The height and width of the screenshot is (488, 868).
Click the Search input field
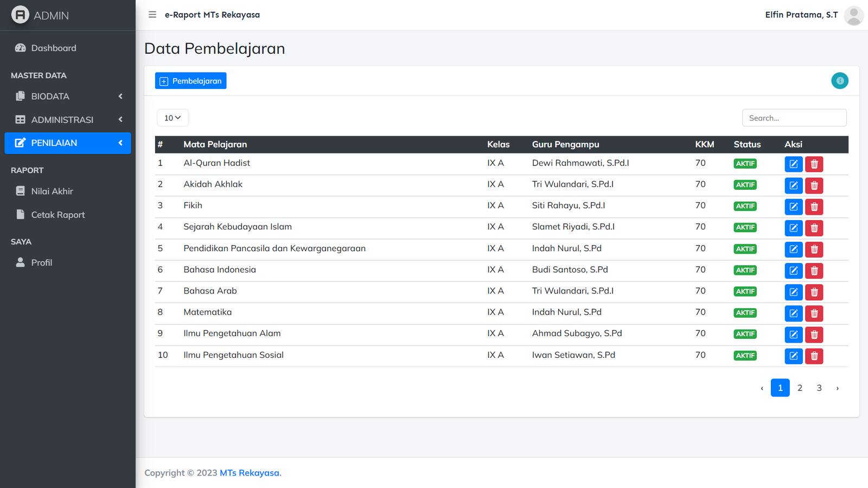point(794,118)
